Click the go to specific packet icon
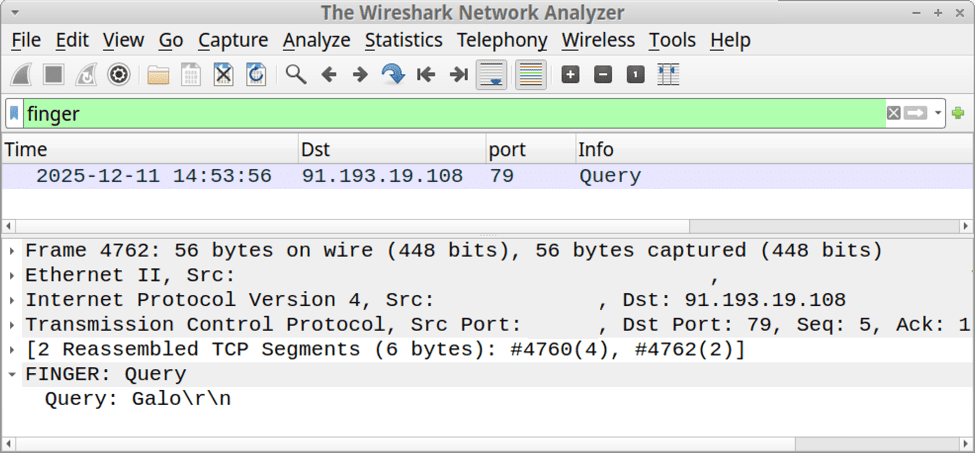 (x=393, y=75)
